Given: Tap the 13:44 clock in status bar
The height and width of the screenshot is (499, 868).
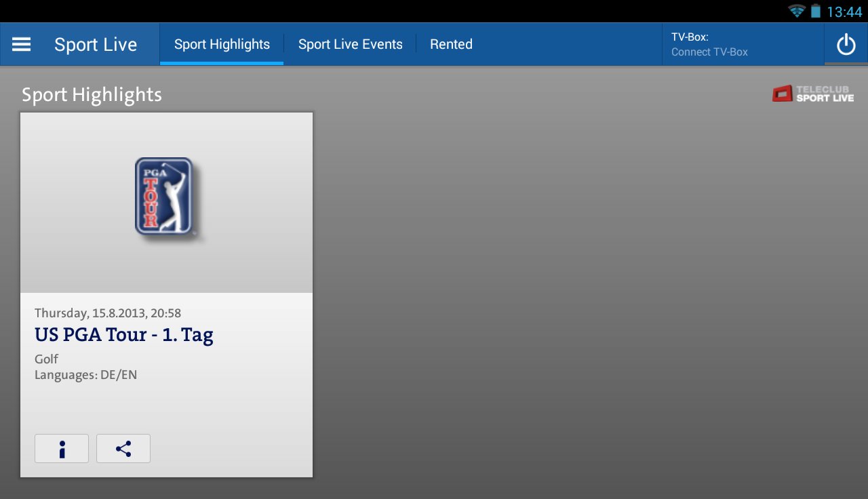Looking at the screenshot, I should tap(844, 12).
